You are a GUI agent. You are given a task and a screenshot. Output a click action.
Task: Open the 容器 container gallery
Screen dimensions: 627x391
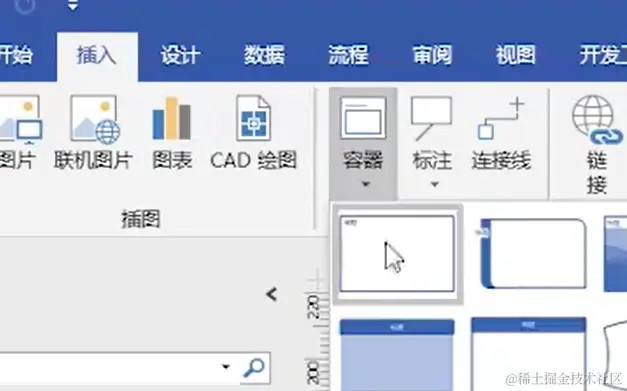[x=363, y=144]
